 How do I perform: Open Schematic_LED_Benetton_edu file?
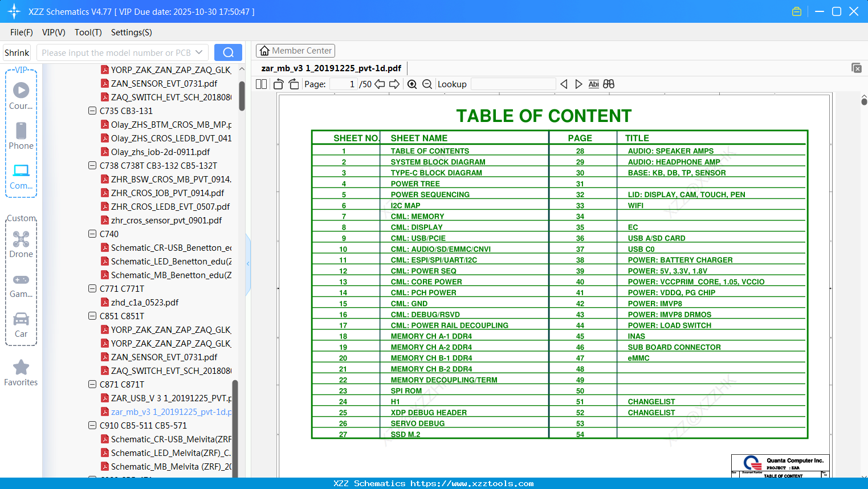[166, 261]
